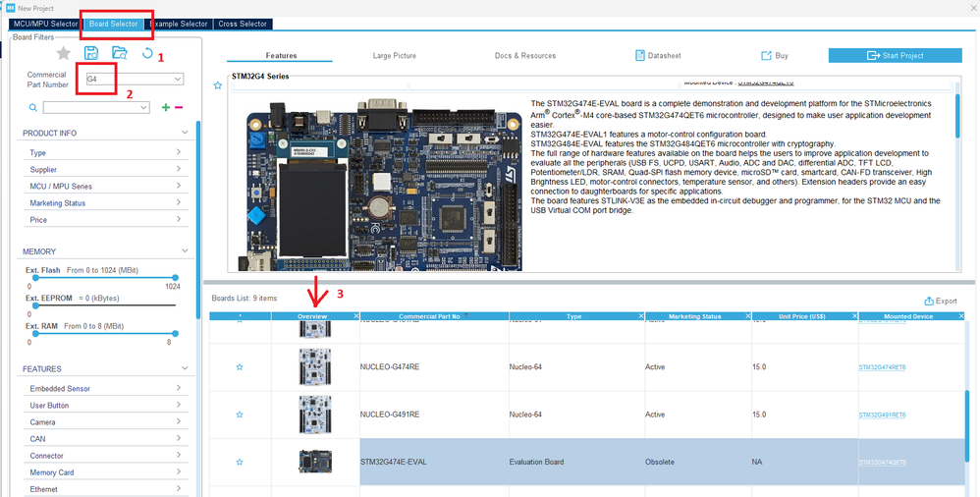The height and width of the screenshot is (497, 980).
Task: Collapse the PRODUCT INFO section
Action: 185,133
